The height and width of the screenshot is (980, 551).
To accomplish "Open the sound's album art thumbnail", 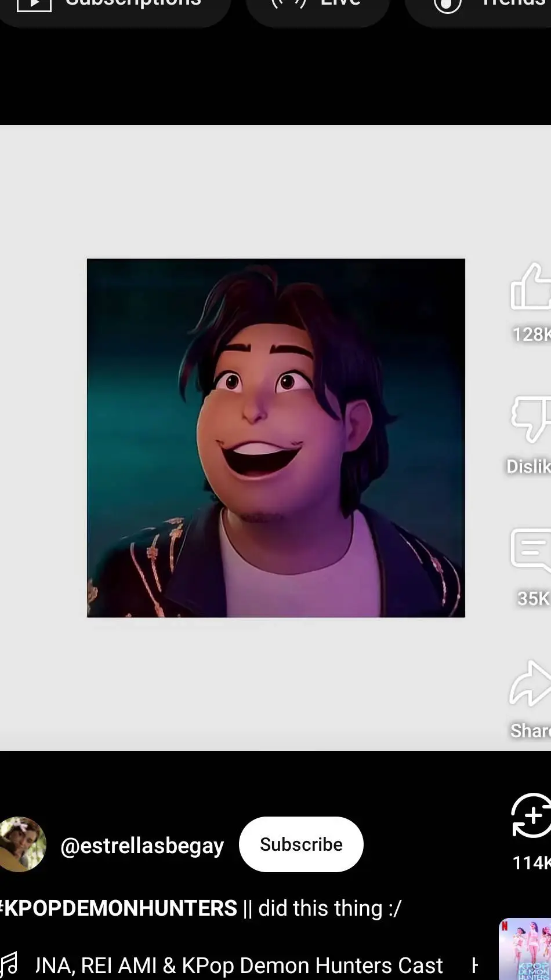I will click(525, 949).
